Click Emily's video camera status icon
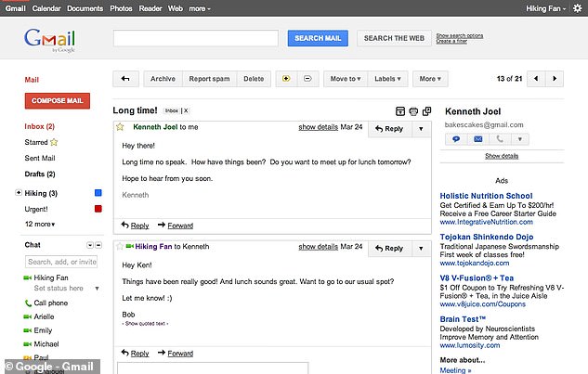This screenshot has width=588, height=374. tap(27, 330)
